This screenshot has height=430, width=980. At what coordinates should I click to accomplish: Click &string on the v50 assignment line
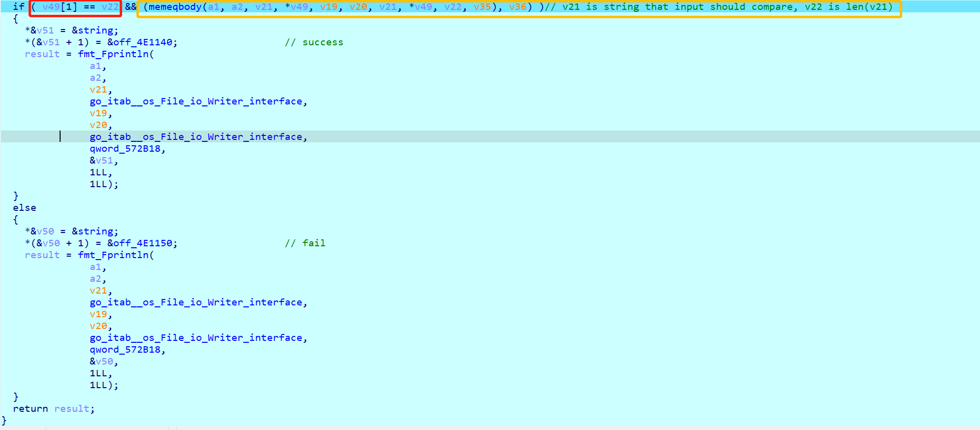[93, 232]
